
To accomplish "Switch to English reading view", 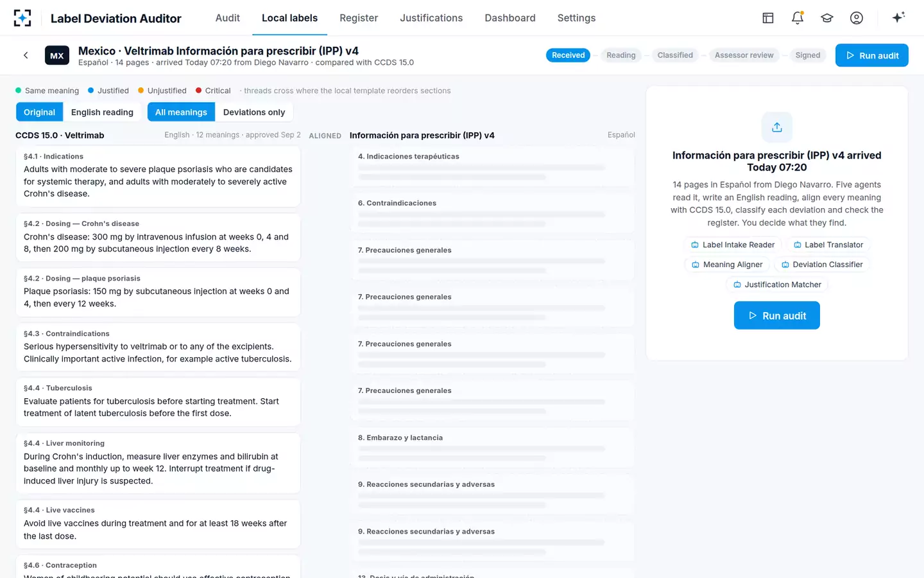I will (x=102, y=112).
